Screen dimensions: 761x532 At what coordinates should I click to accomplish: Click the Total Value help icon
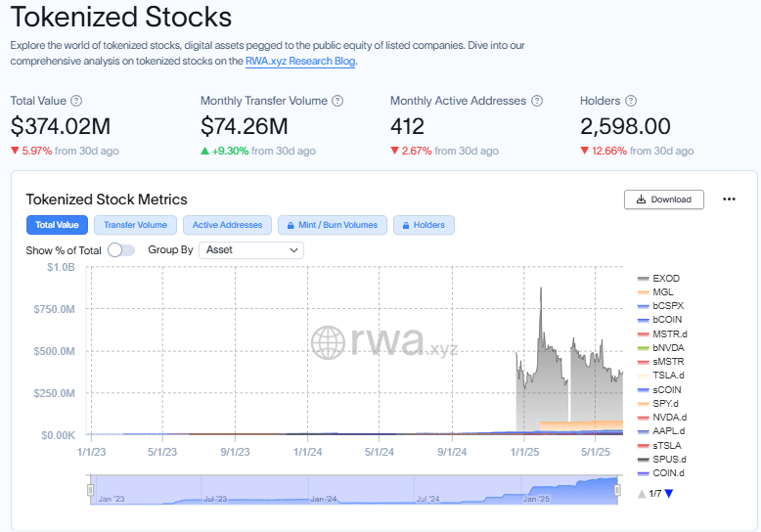tap(76, 101)
